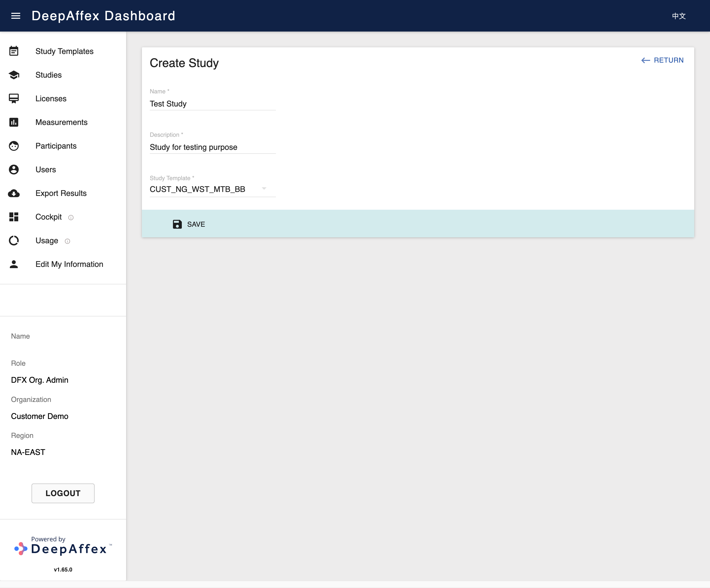710x588 pixels.
Task: Go to the Studies page
Action: pyautogui.click(x=63, y=75)
